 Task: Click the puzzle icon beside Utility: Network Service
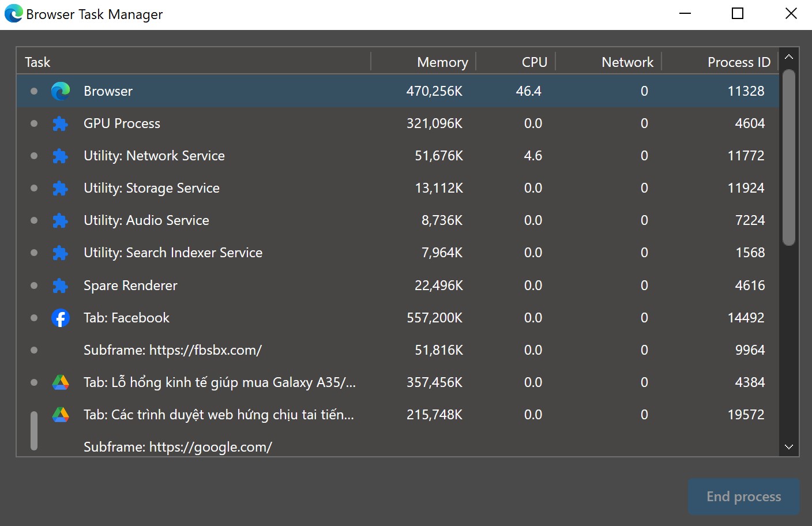pos(60,156)
